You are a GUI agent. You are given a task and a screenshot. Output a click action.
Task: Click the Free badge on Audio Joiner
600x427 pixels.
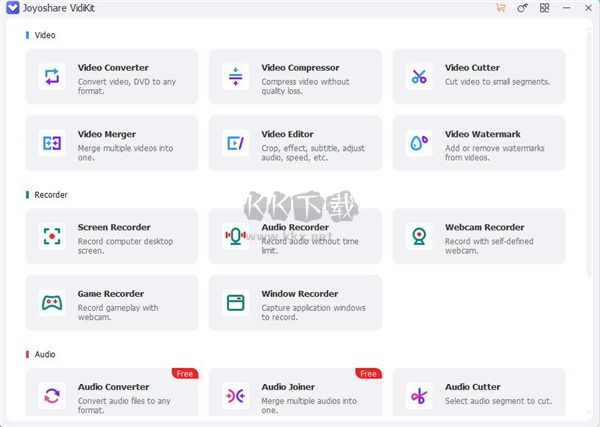(368, 373)
